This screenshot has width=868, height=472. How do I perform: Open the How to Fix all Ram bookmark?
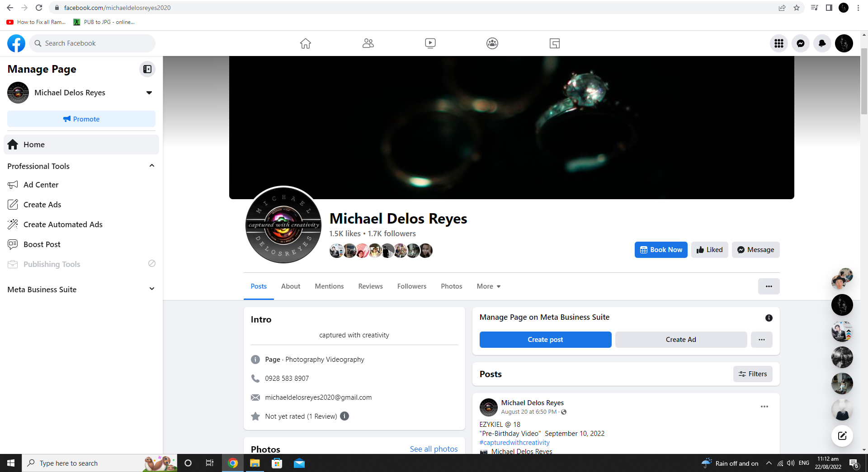36,22
